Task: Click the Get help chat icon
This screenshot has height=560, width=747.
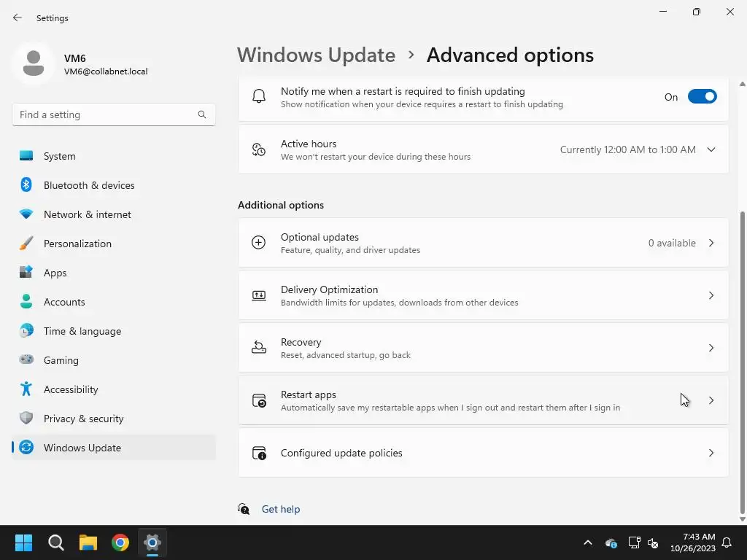Action: click(x=244, y=509)
